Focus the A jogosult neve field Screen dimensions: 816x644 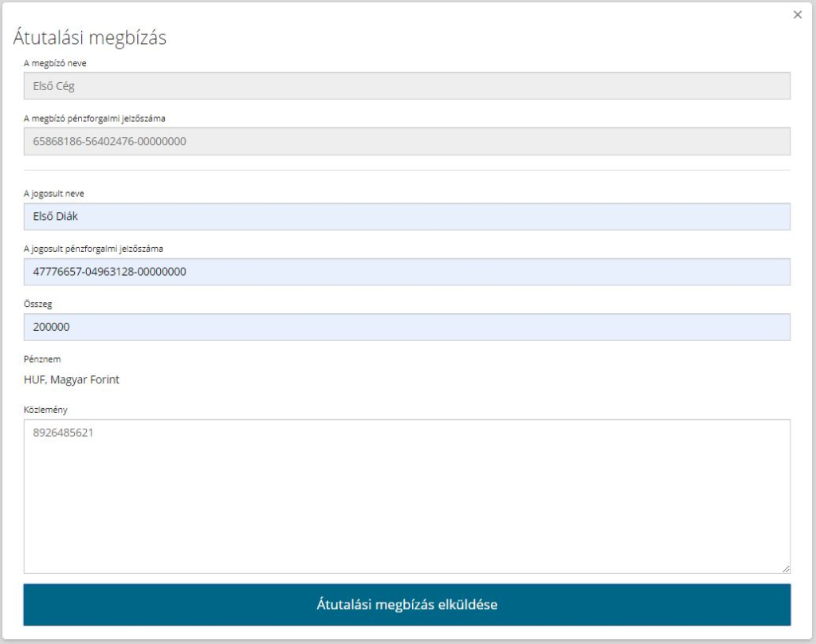tap(406, 217)
